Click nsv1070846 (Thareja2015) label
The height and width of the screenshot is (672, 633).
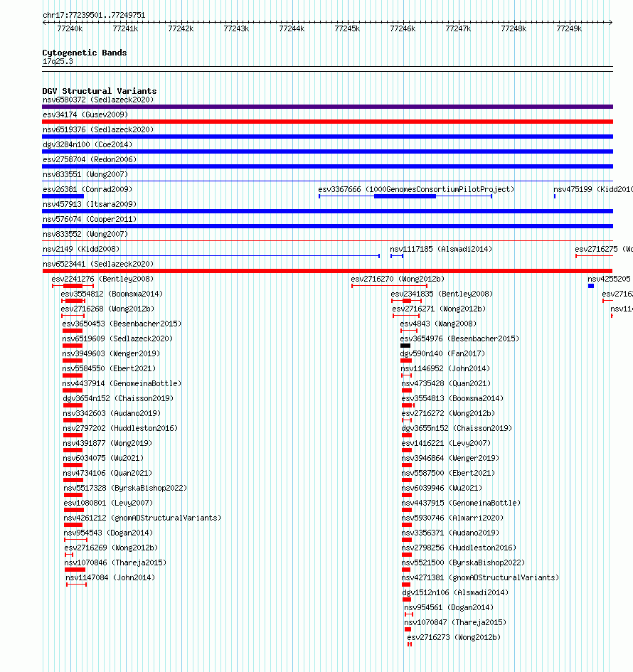tap(115, 563)
